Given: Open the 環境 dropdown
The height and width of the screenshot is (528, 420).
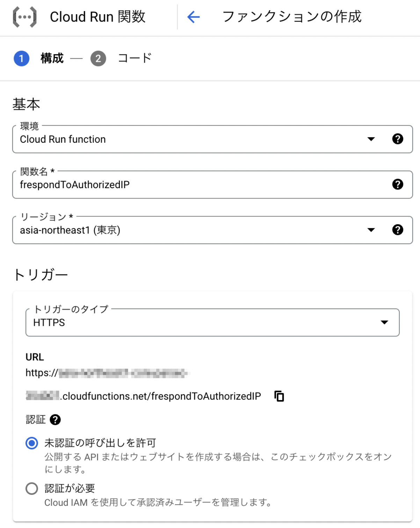Looking at the screenshot, I should click(x=371, y=139).
